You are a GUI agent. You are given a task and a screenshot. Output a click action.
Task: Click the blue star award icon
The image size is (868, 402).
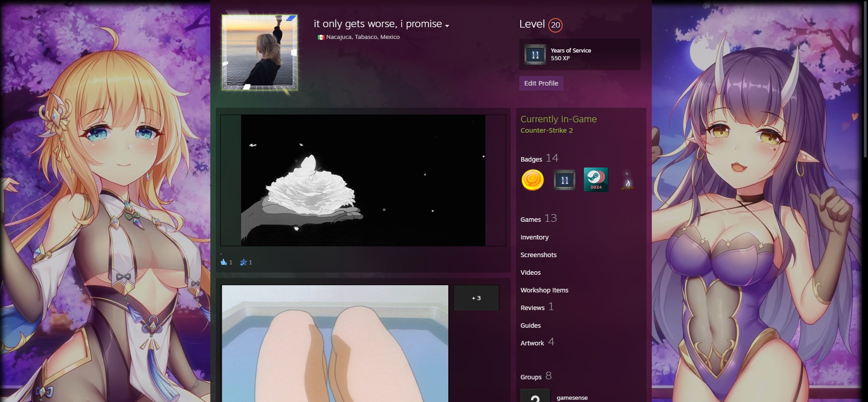coord(243,262)
